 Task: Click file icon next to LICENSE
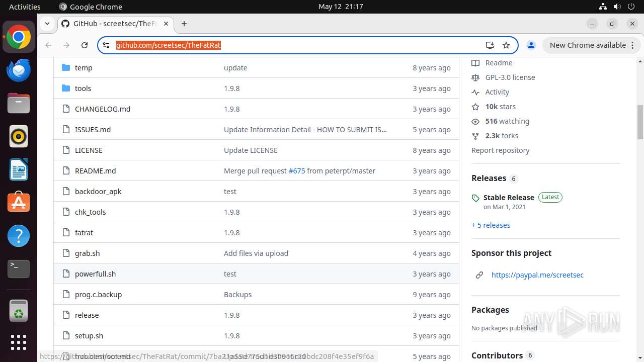[x=65, y=150]
